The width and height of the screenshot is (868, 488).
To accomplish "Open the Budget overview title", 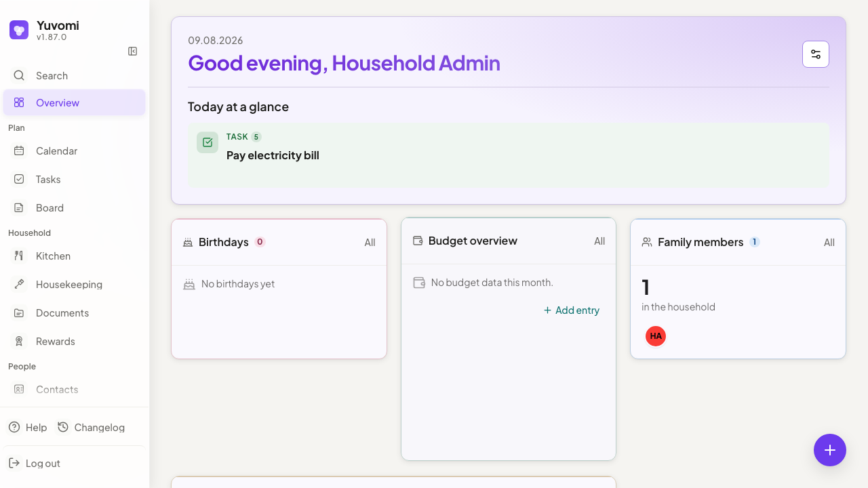I will tap(473, 241).
